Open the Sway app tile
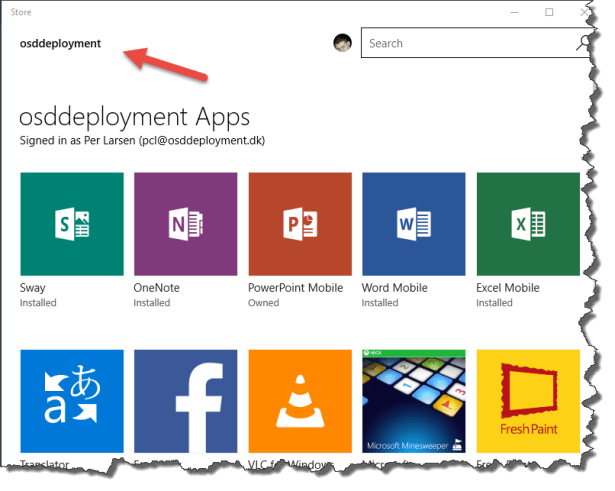615x491 pixels. (x=72, y=224)
